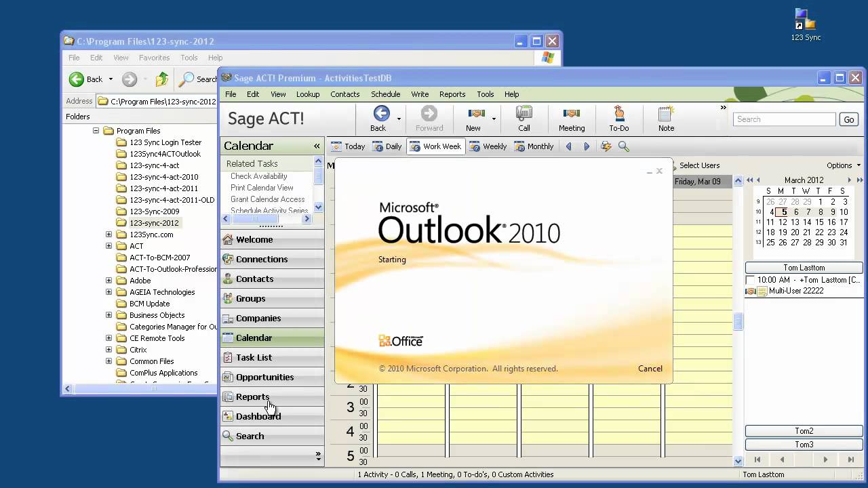Go to previous calendar period arrow
This screenshot has height=488, width=868.
[569, 146]
